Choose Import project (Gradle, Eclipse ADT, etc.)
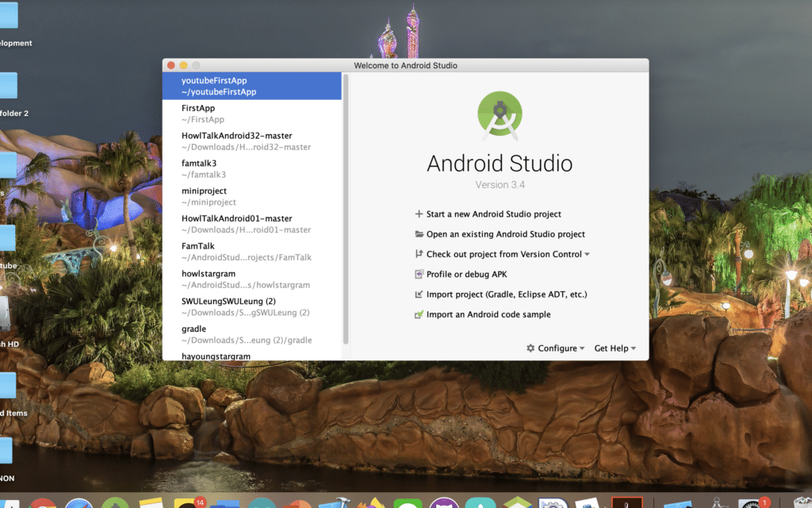 tap(501, 294)
